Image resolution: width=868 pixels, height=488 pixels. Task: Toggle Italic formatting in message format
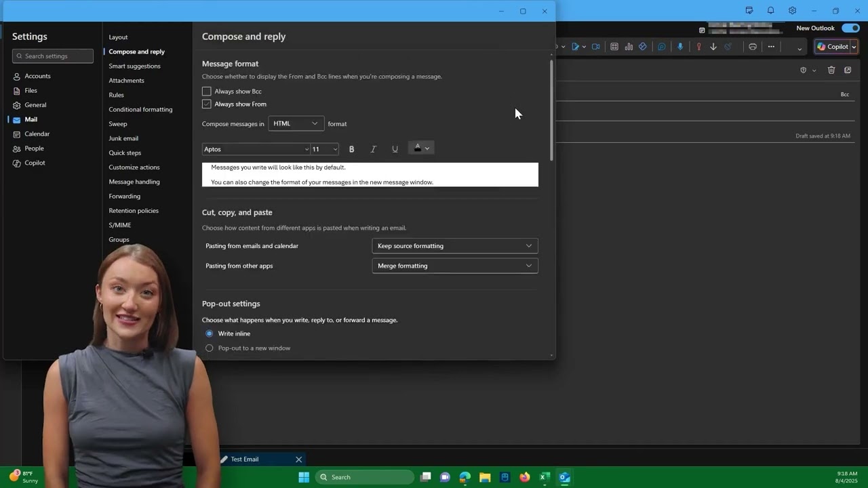[x=373, y=149]
